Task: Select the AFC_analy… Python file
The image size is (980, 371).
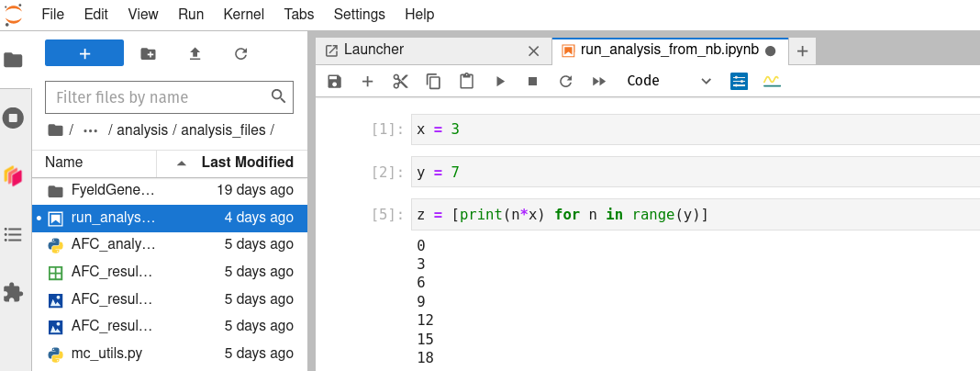Action: pos(170,244)
